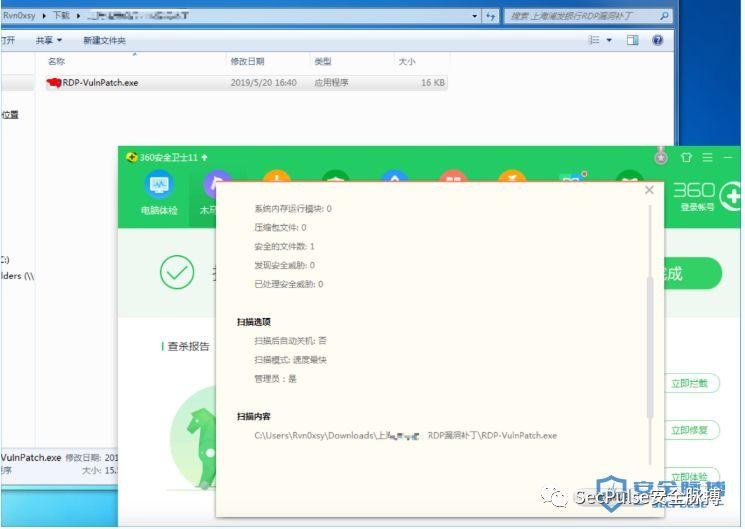The height and width of the screenshot is (529, 745).
Task: Click the 16 KB size cell
Action: [x=433, y=83]
